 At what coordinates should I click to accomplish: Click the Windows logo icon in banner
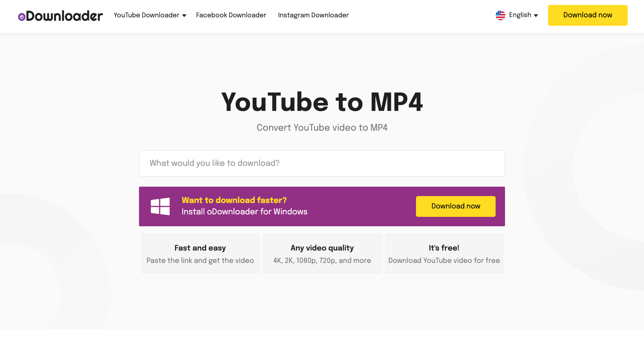161,206
